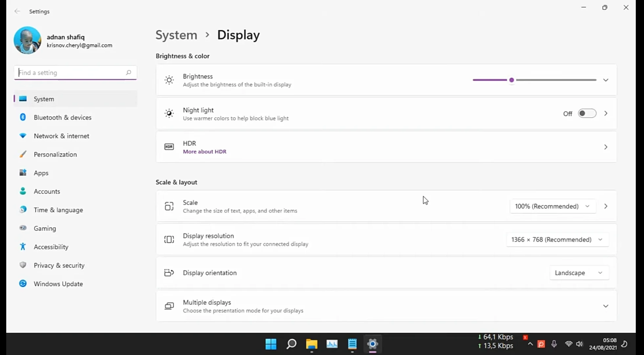The image size is (644, 355).
Task: Select Network & internet in sidebar
Action: pos(76,136)
